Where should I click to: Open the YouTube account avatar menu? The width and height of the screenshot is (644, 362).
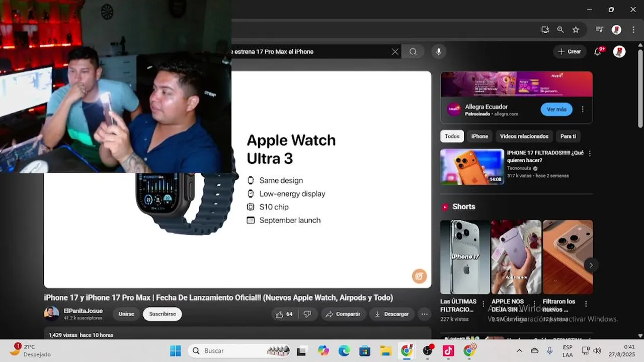click(619, 51)
